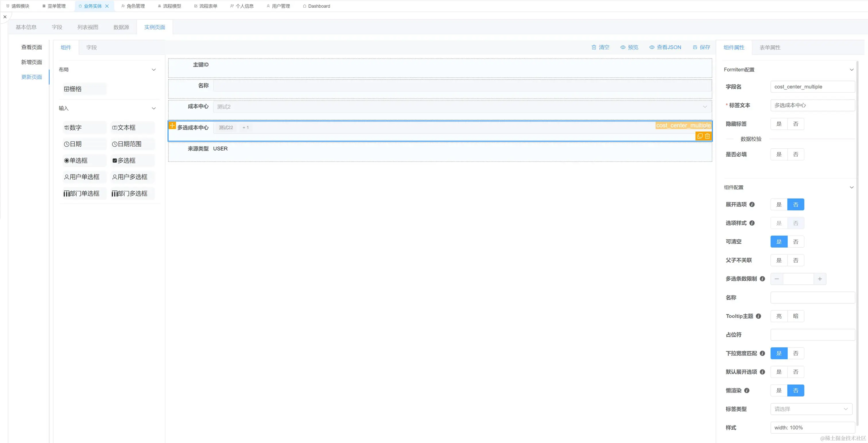Image resolution: width=868 pixels, height=443 pixels.
Task: Set 可清空 to 否
Action: 796,242
